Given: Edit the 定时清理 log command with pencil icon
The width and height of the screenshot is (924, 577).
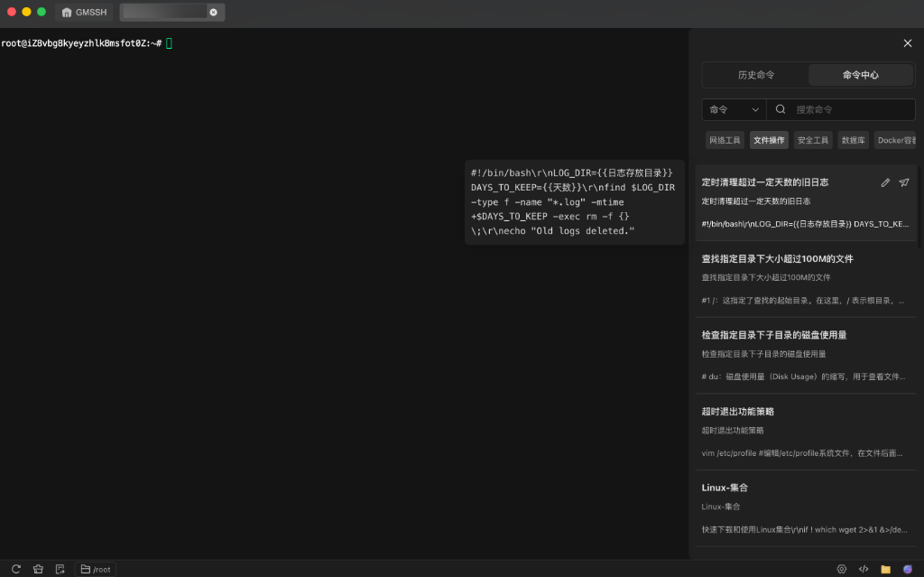Looking at the screenshot, I should point(885,182).
